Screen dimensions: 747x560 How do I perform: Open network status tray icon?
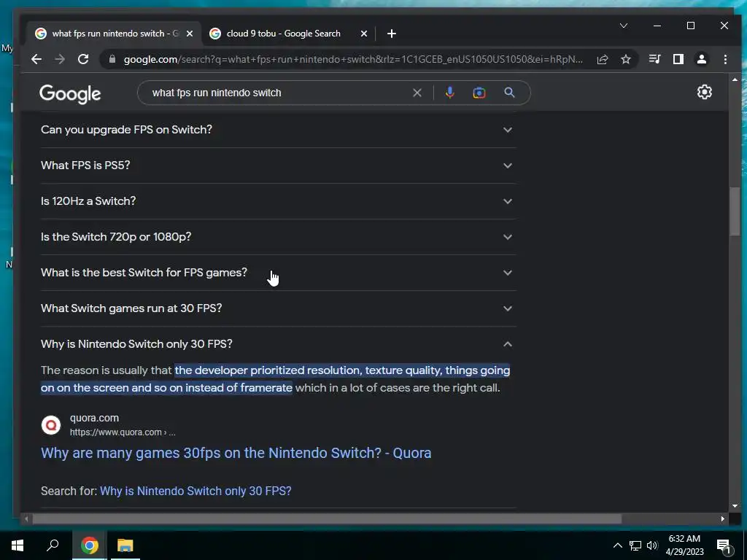[635, 545]
